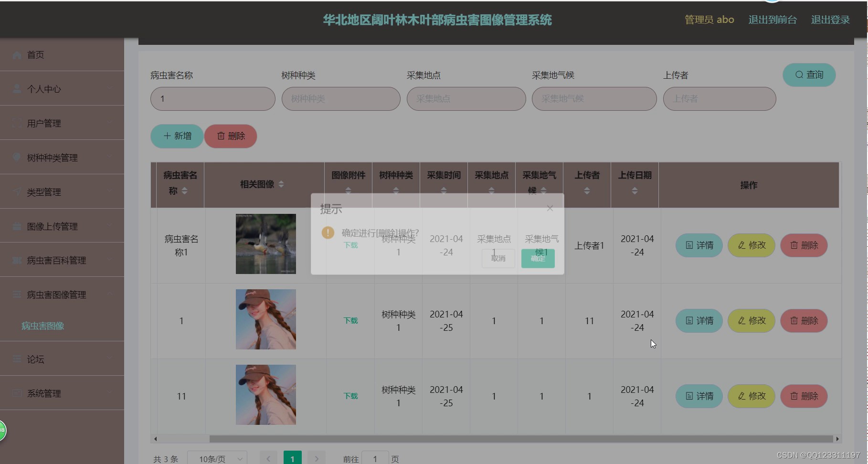This screenshot has width=868, height=464.
Task: Click the 树种种类管理 location pin icon
Action: [16, 157]
